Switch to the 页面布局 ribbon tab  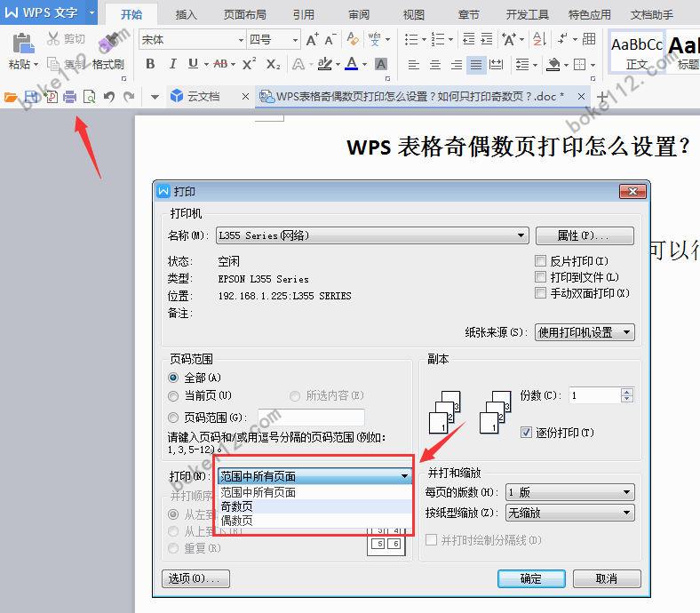244,15
